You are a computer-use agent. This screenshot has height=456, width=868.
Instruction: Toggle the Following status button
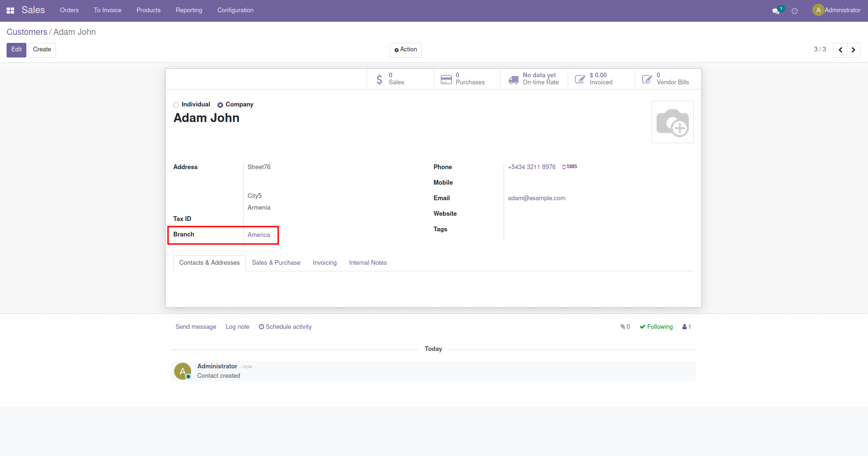point(656,327)
